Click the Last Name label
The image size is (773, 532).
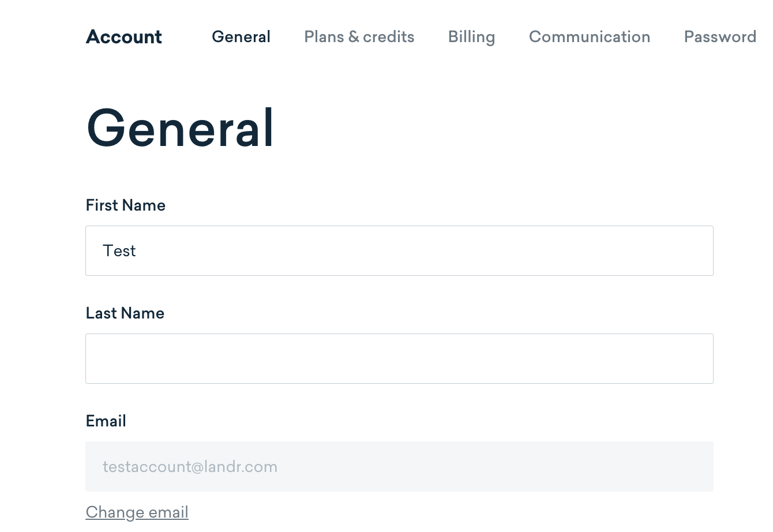tap(125, 313)
